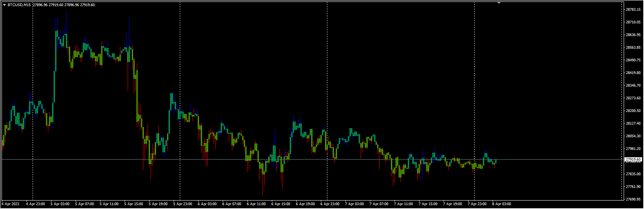
Task: Click the 6 Apr 11:00 time label
Action: tap(256, 204)
